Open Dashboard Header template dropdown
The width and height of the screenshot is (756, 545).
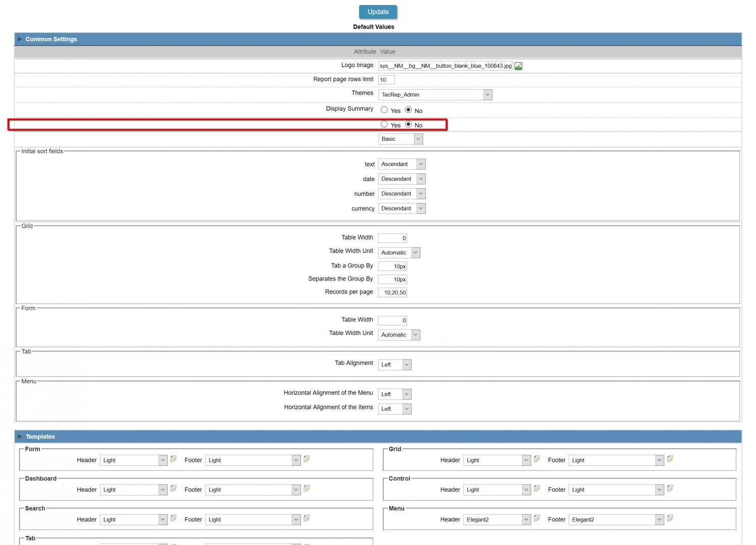click(133, 489)
